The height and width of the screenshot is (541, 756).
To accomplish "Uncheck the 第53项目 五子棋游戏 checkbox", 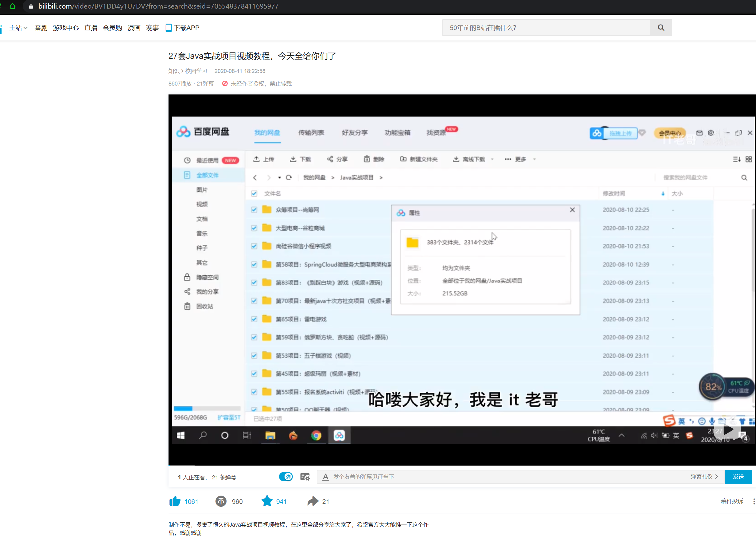I will tap(254, 355).
